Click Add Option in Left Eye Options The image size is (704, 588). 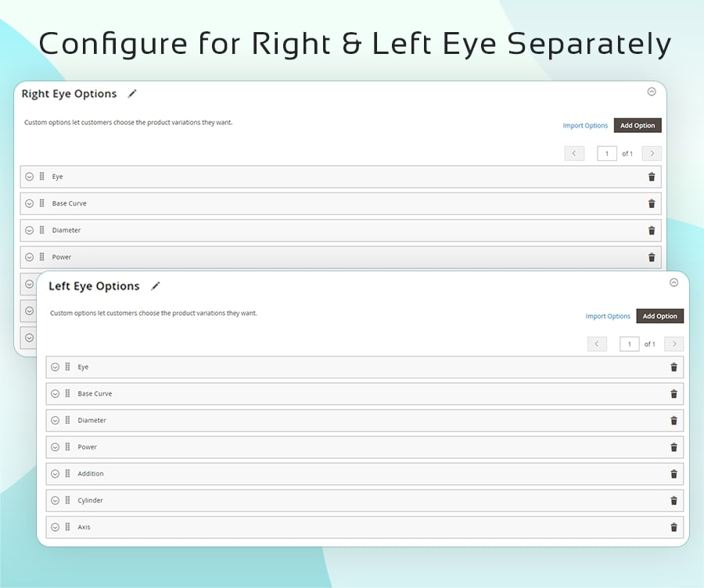click(659, 316)
